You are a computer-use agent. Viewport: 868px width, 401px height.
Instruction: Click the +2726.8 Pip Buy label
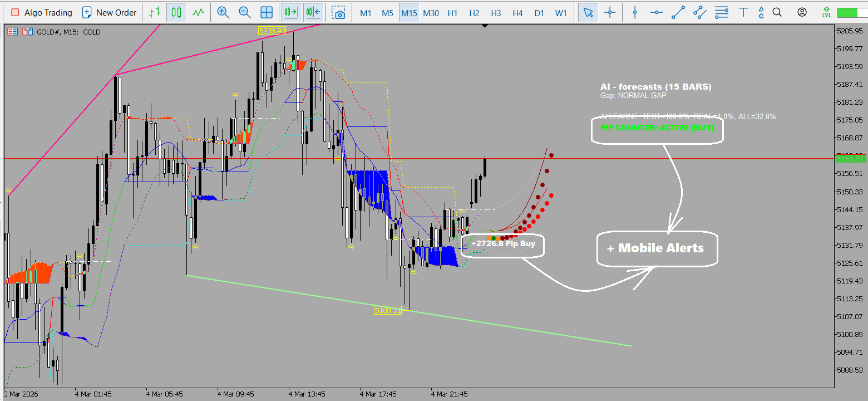503,243
